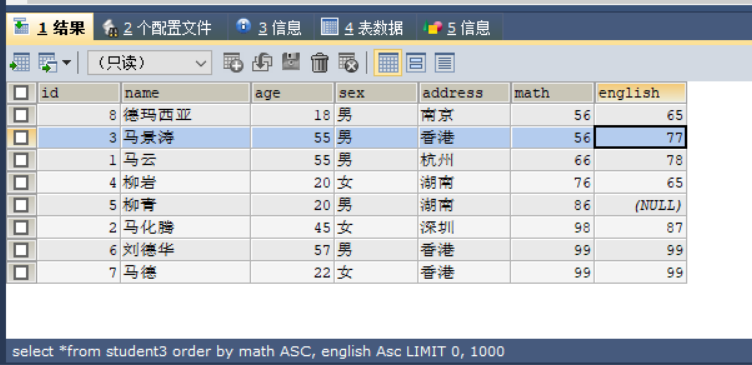Check the row checkbox for 马德
The image size is (752, 365).
coord(21,273)
